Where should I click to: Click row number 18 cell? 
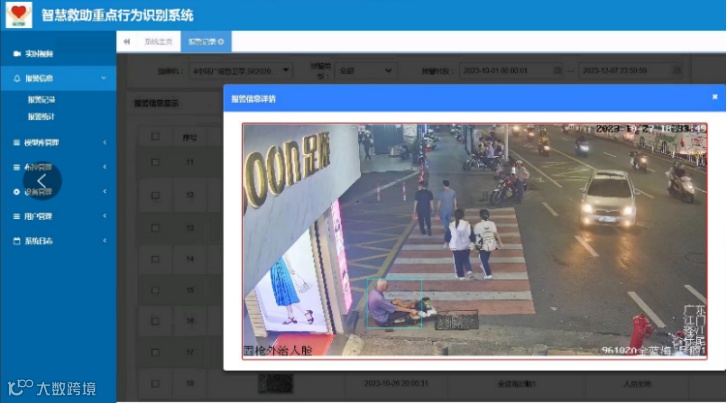coord(190,384)
